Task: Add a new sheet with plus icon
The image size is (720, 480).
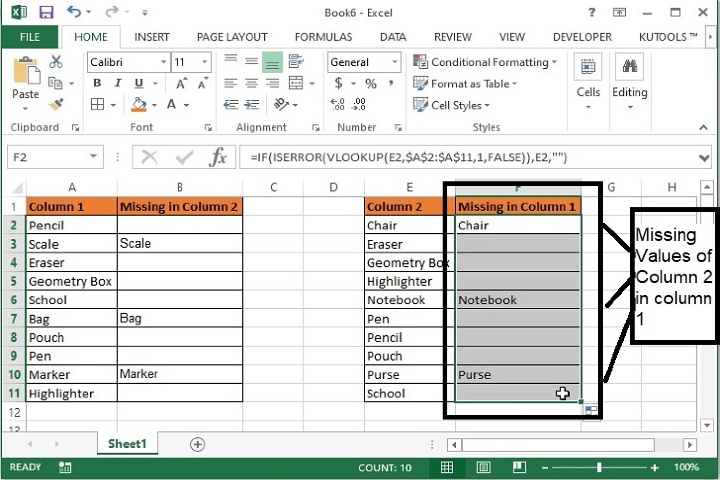Action: (197, 443)
